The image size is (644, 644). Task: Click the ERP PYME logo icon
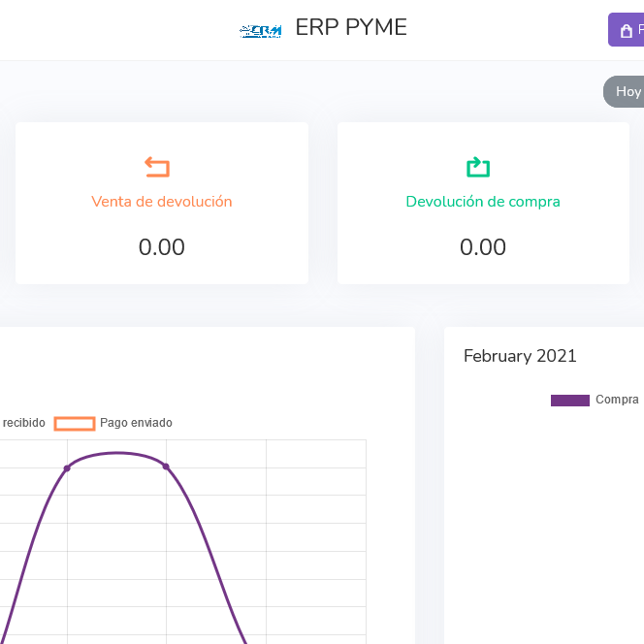pyautogui.click(x=260, y=30)
